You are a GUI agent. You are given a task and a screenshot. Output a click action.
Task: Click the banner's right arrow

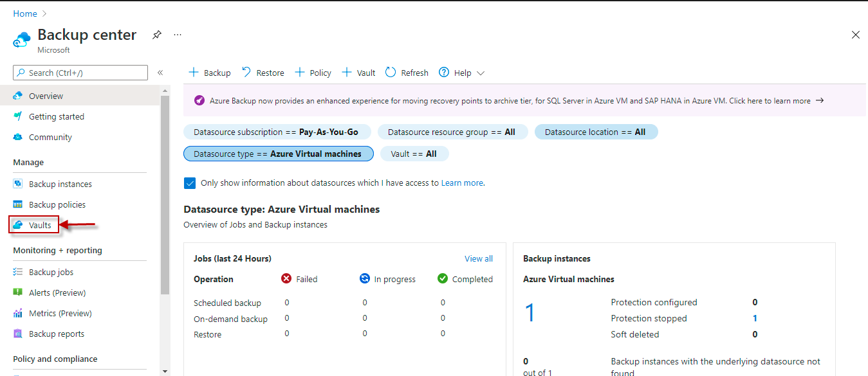pyautogui.click(x=819, y=101)
